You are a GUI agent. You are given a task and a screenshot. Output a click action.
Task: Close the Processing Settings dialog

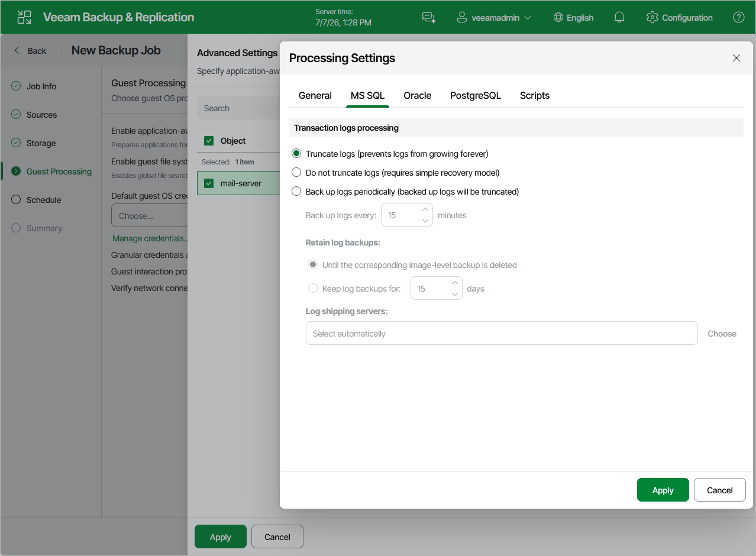coord(736,58)
